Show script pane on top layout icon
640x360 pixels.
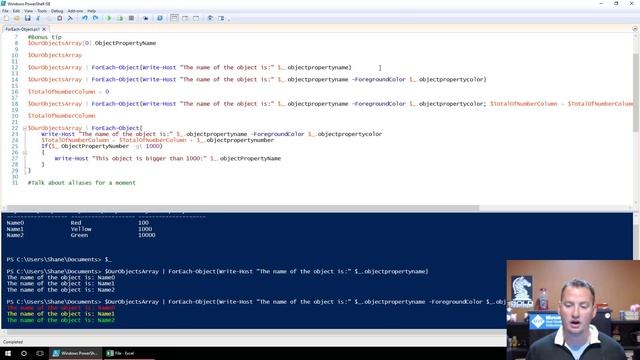point(174,18)
